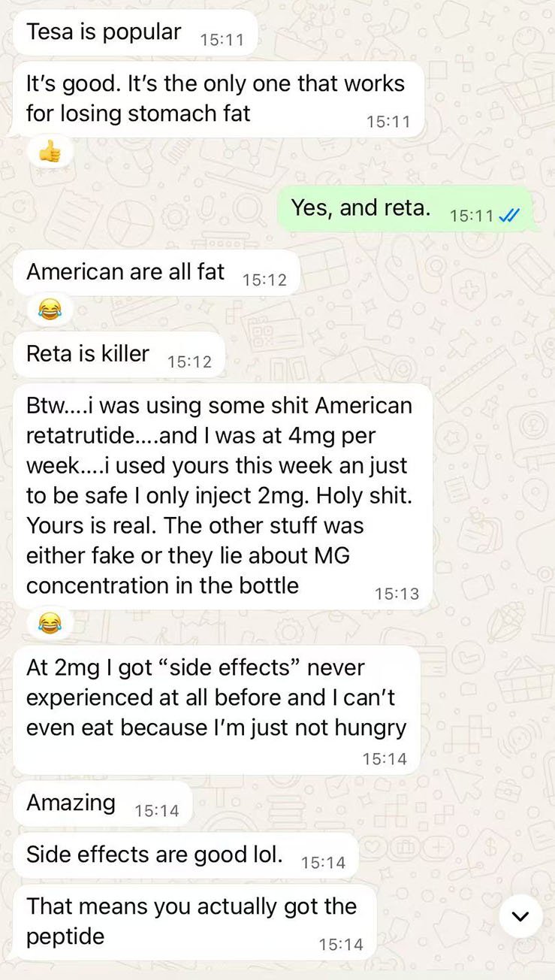Tap 15:11 timestamp on the green sent bubble
This screenshot has width=555, height=980.
pyautogui.click(x=472, y=216)
